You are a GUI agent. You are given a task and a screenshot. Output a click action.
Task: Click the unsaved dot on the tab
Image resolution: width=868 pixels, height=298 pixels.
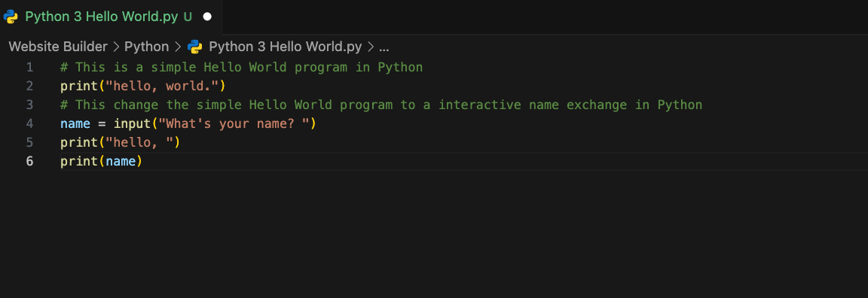[x=208, y=17]
